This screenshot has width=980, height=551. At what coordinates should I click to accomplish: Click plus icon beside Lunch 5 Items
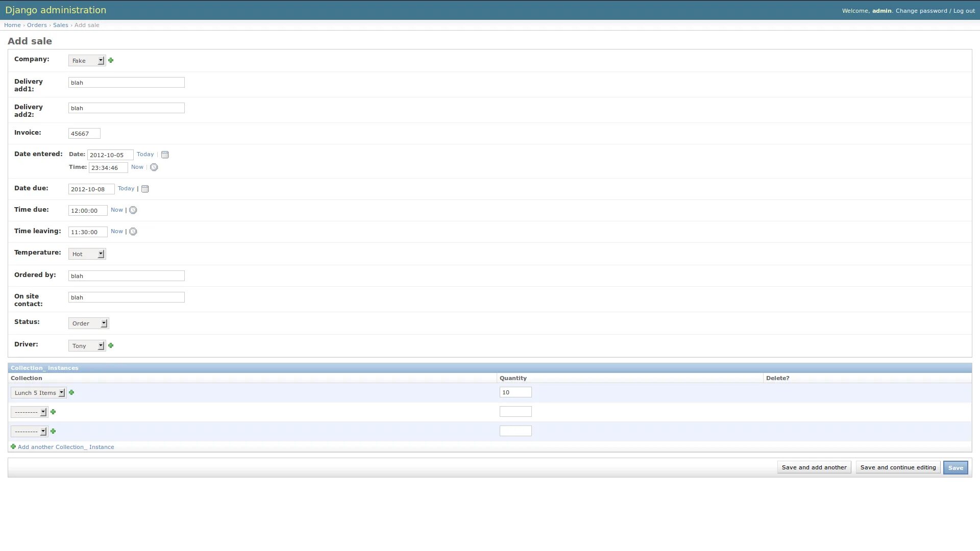[71, 392]
